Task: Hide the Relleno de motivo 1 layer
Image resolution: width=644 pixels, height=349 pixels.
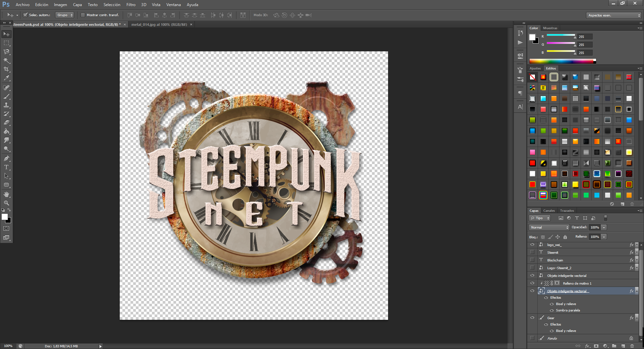Action: [x=532, y=283]
